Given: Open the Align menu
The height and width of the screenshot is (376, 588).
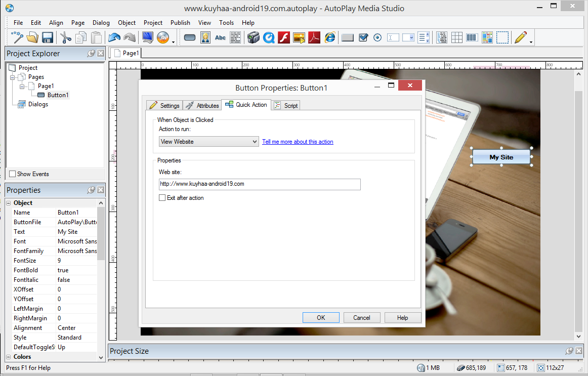Looking at the screenshot, I should coord(56,23).
